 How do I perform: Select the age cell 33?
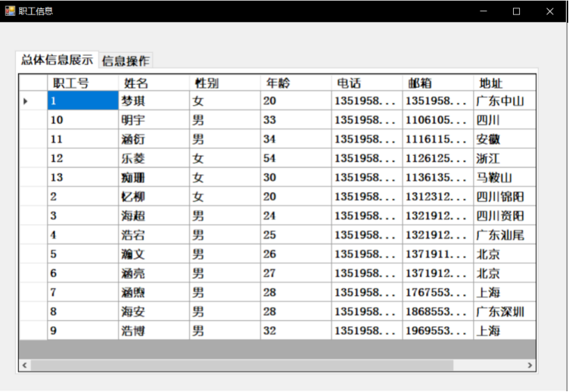click(296, 120)
